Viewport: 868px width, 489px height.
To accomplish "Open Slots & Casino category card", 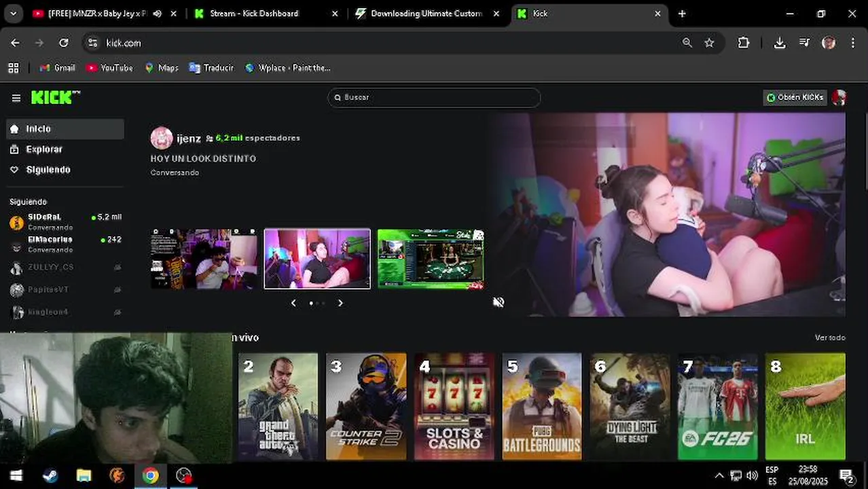I will [x=454, y=406].
